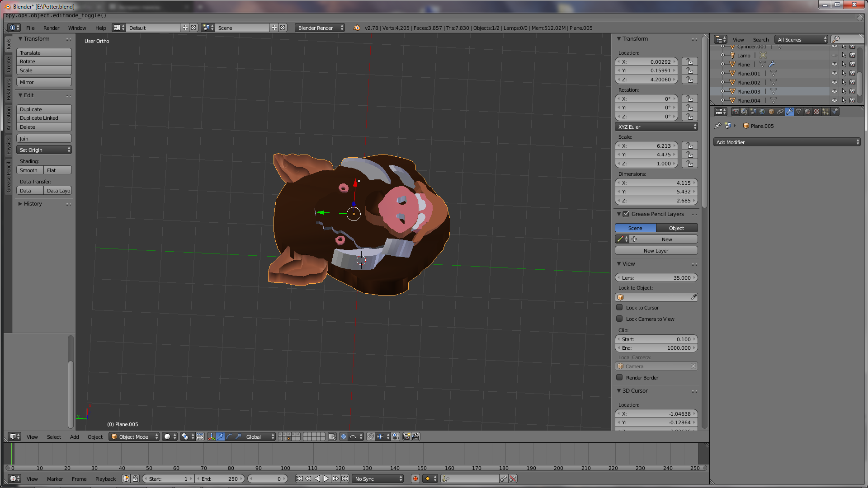Open the Texture properties tab (checker icon)
Image resolution: width=868 pixels, height=488 pixels.
pos(816,112)
